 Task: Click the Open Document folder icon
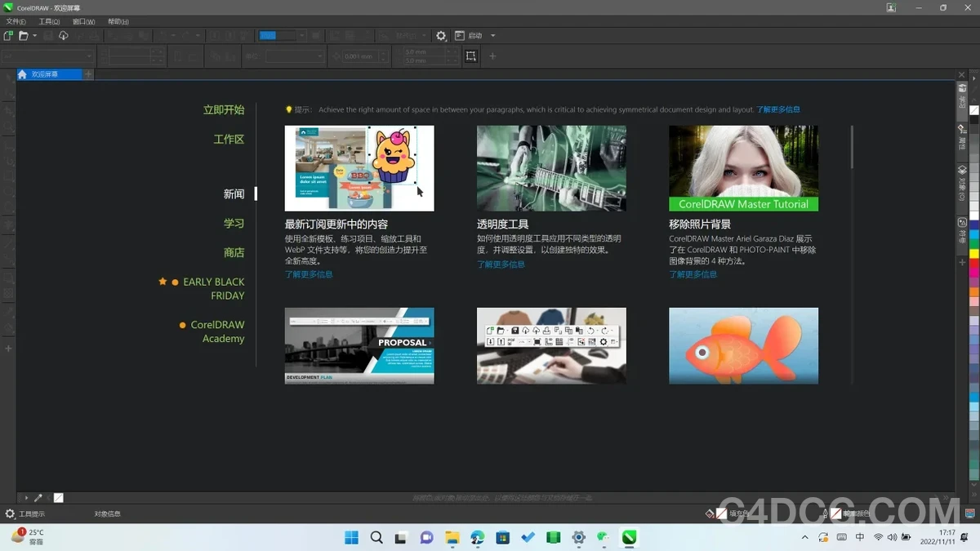[x=23, y=35]
